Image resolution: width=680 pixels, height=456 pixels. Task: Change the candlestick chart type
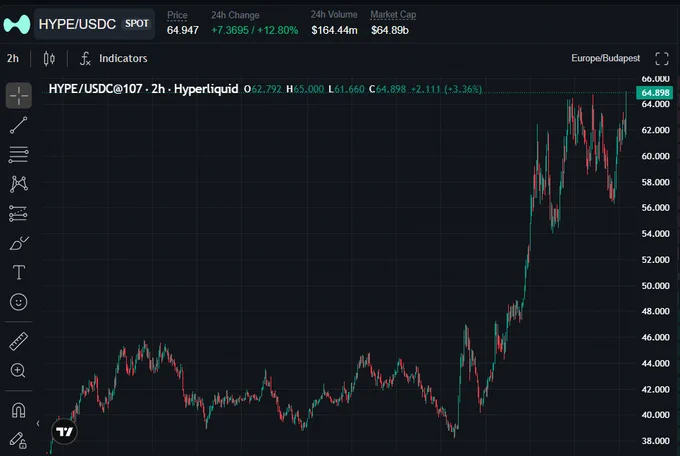coord(49,58)
